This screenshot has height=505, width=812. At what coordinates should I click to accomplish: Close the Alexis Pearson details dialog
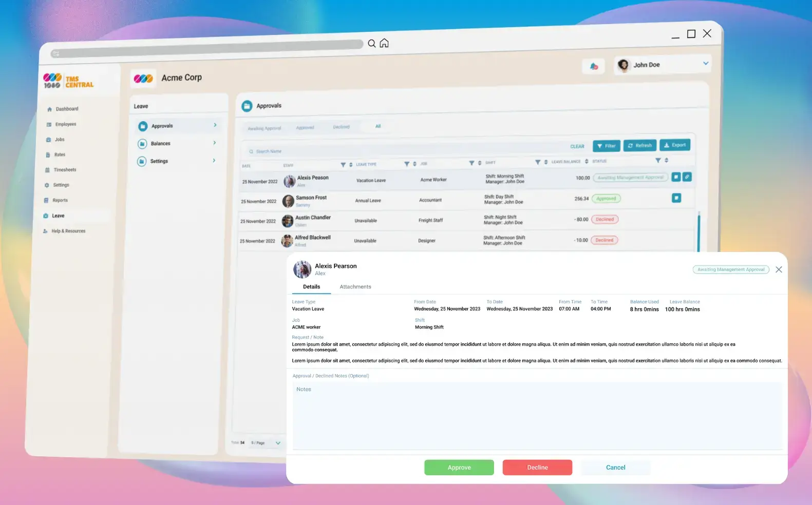pyautogui.click(x=779, y=269)
